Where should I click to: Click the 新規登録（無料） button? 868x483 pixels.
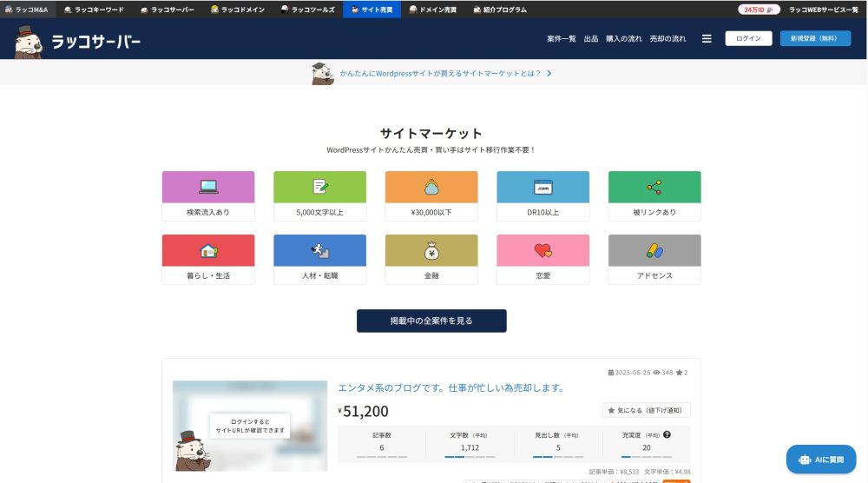[815, 39]
